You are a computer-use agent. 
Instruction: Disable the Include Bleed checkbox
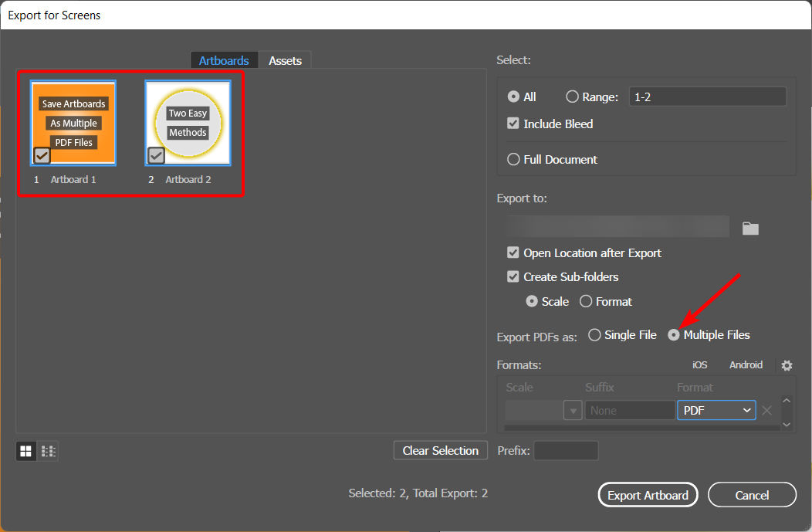click(x=513, y=124)
